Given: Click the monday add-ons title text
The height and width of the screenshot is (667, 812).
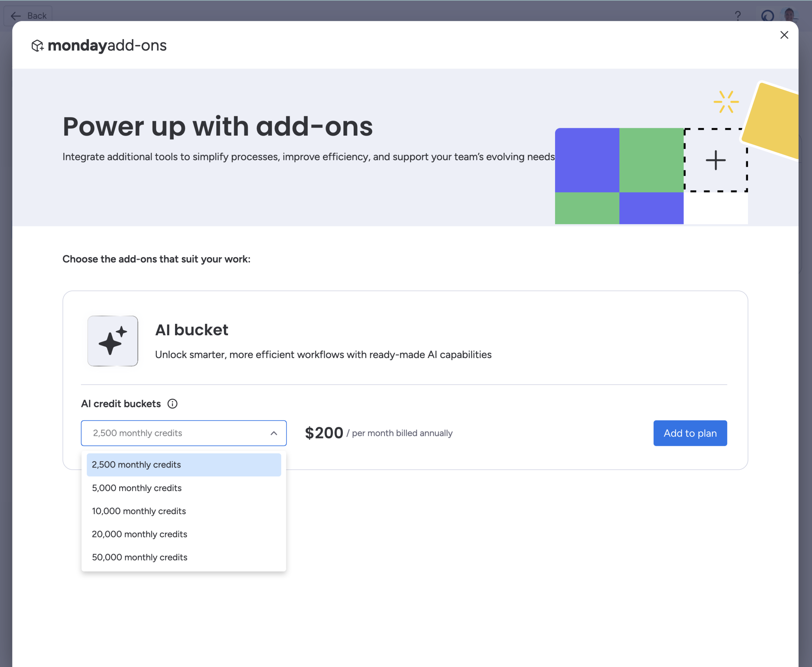Looking at the screenshot, I should coord(107,46).
